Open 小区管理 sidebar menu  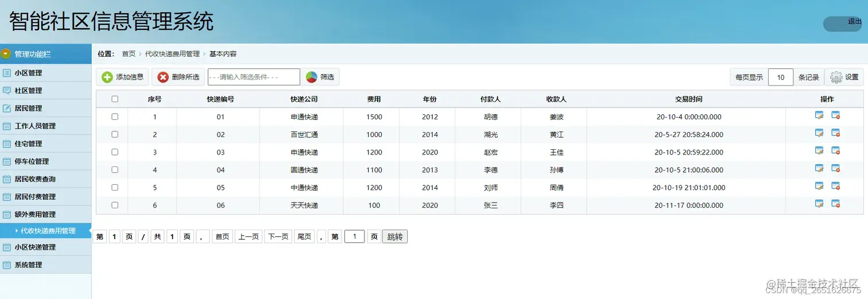click(46, 73)
